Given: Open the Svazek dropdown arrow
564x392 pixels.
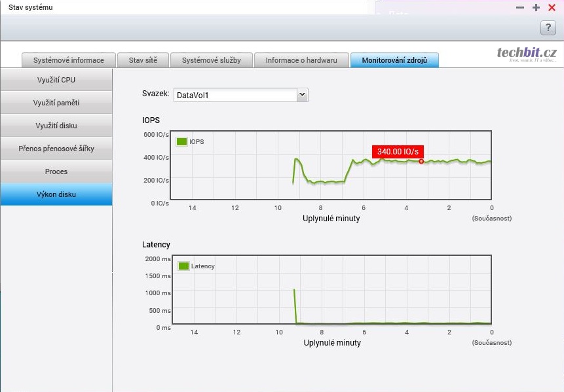Looking at the screenshot, I should point(302,95).
